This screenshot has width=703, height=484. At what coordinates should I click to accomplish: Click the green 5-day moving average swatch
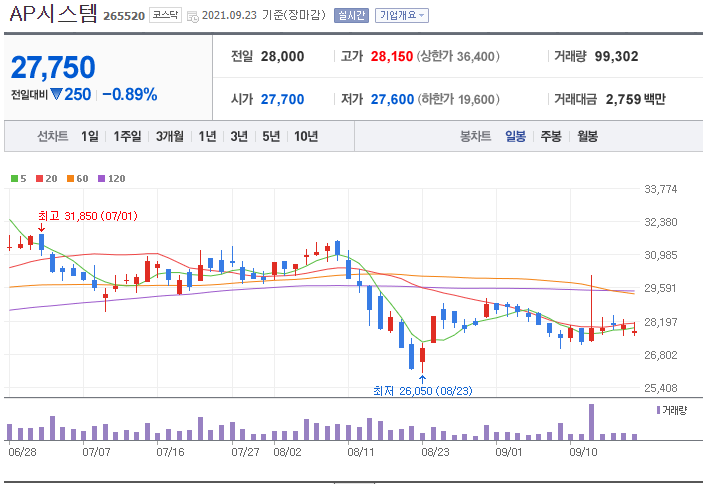[14, 179]
